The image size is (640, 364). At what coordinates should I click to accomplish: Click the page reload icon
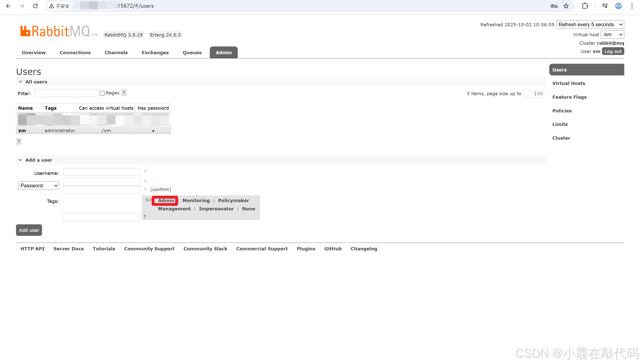pyautogui.click(x=35, y=6)
